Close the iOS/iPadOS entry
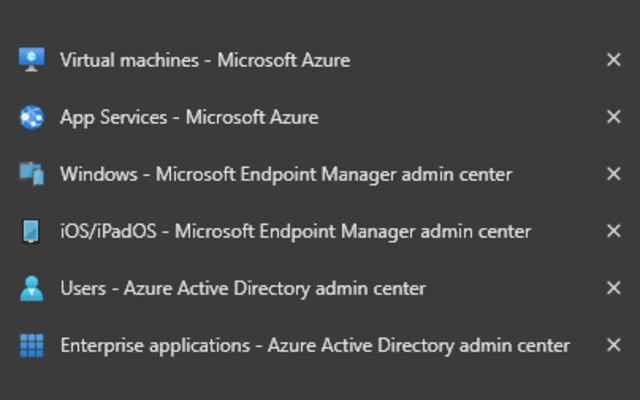The image size is (640, 400). click(x=614, y=231)
